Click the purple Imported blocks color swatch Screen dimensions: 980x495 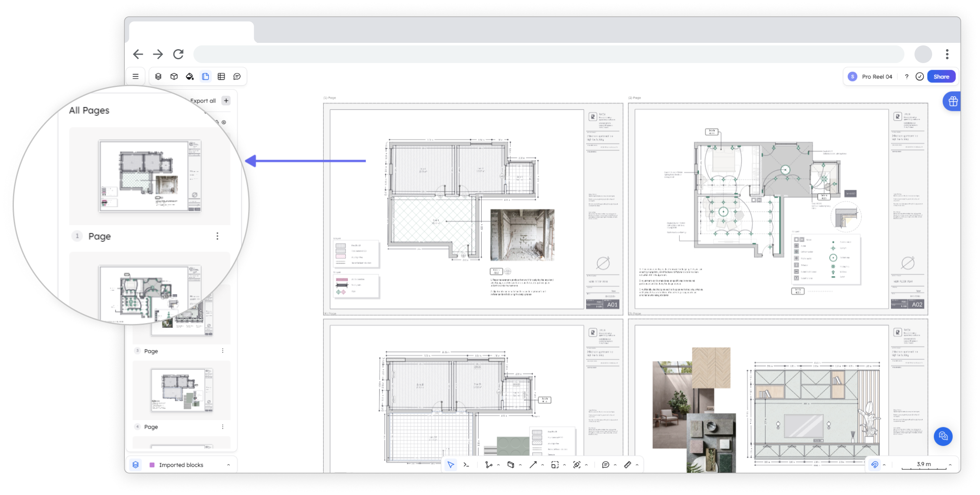(x=152, y=465)
